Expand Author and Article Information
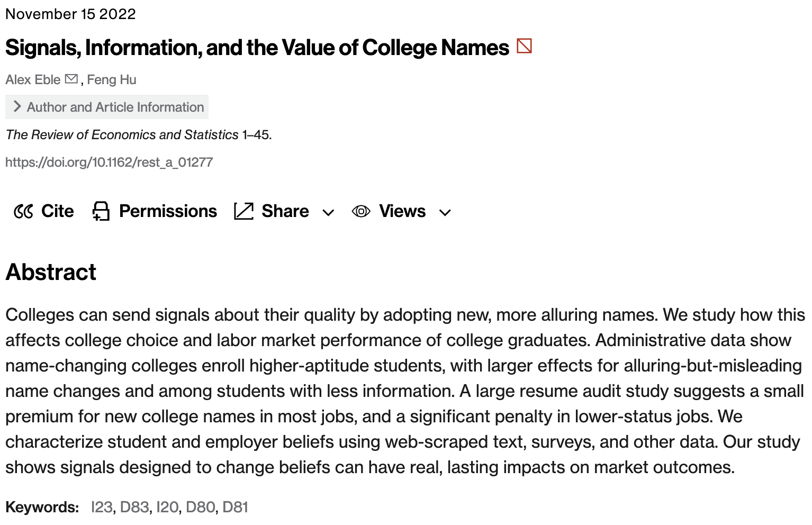The width and height of the screenshot is (812, 525). tap(107, 107)
